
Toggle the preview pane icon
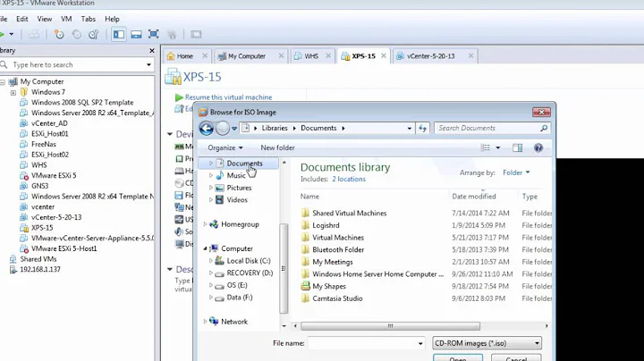click(x=518, y=147)
